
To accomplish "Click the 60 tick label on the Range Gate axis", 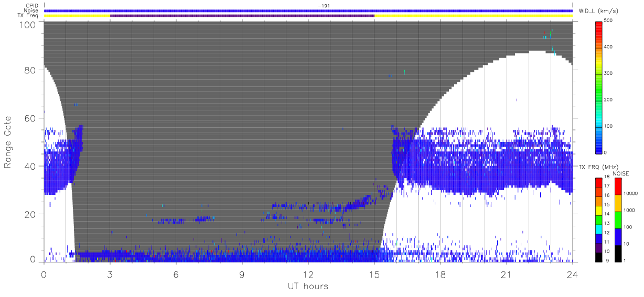I will click(30, 118).
